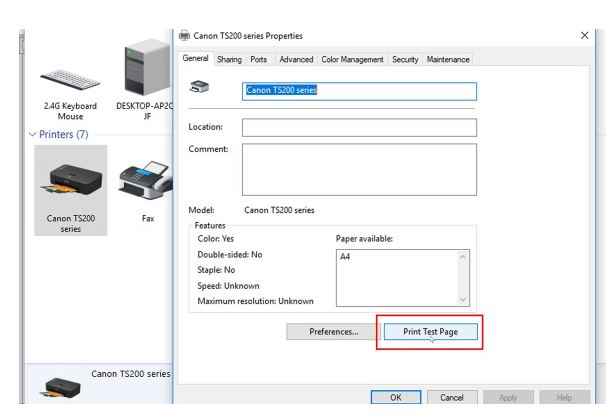Open the Printers (7) group heading

point(64,135)
